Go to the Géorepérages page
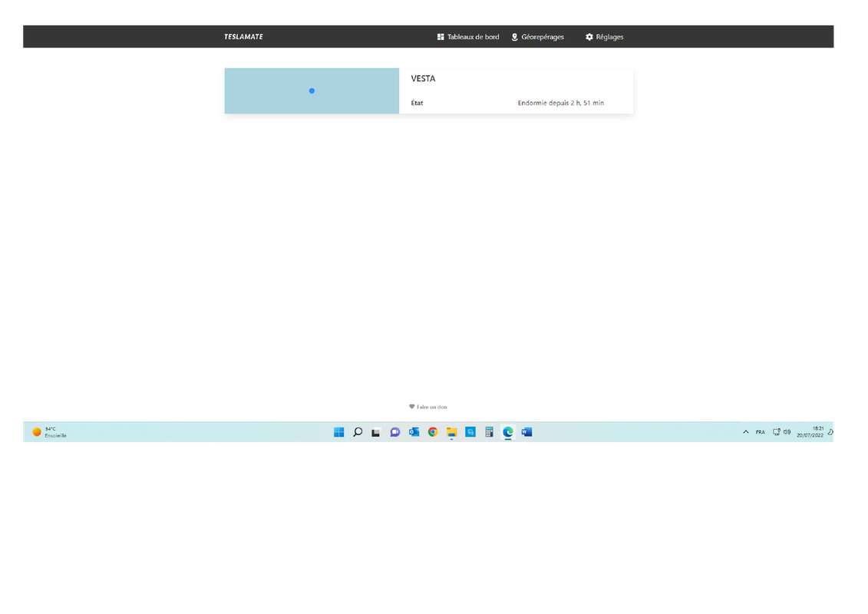 (537, 37)
